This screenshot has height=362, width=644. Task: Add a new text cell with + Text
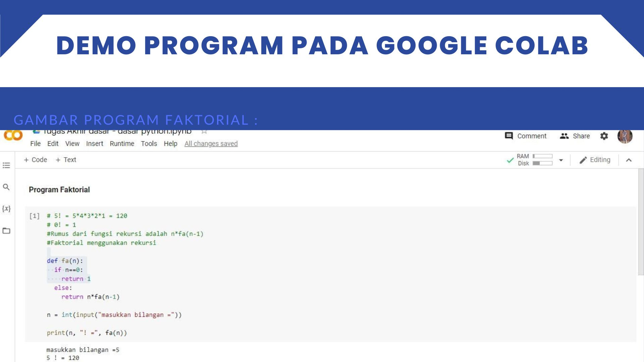tap(66, 160)
